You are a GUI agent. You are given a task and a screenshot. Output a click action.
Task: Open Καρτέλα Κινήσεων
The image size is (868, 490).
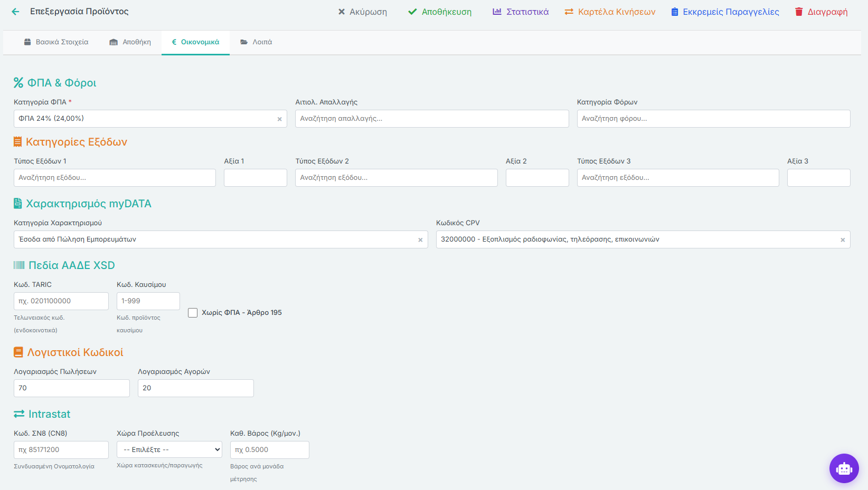[610, 12]
